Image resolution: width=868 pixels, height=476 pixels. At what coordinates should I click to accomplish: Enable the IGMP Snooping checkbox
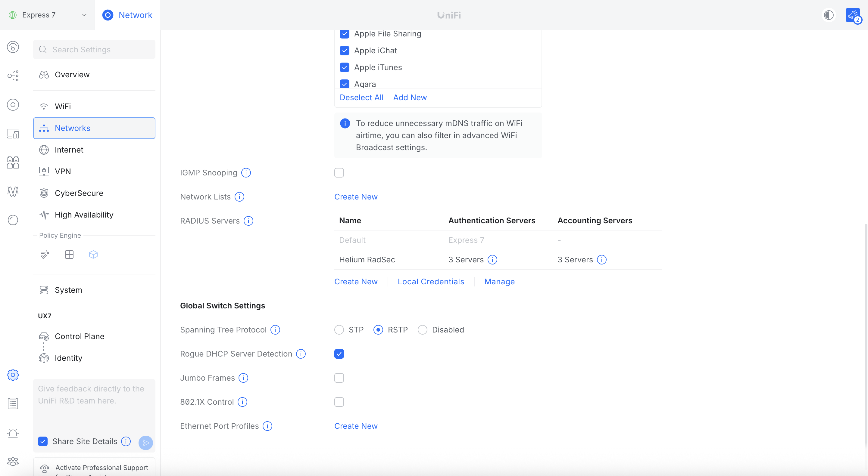[339, 173]
